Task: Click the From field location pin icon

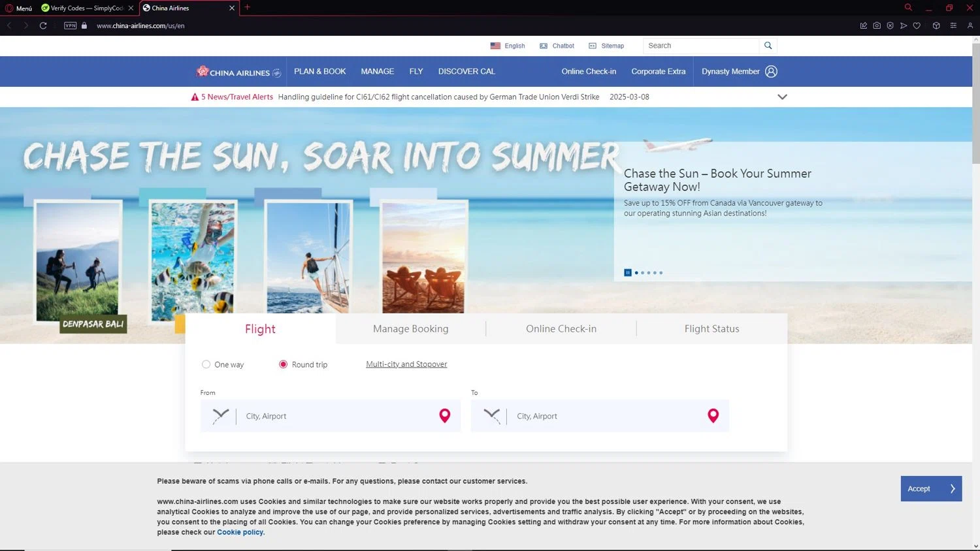Action: click(445, 416)
